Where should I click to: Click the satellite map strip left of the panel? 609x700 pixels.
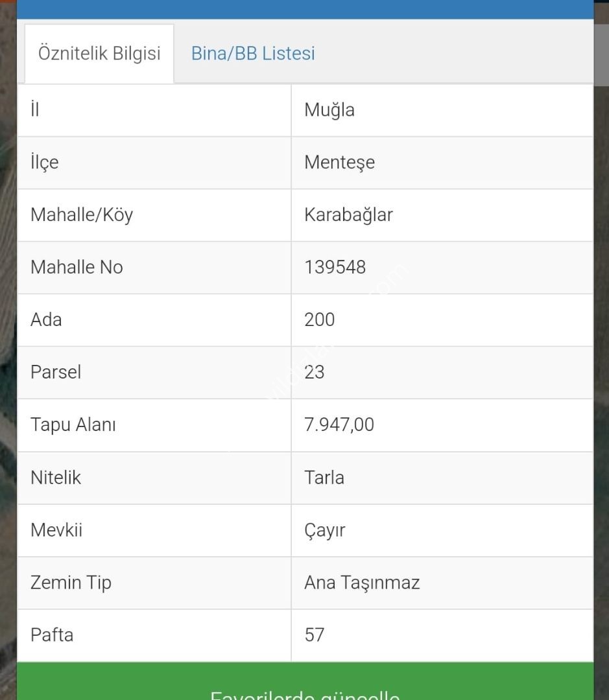click(x=8, y=350)
